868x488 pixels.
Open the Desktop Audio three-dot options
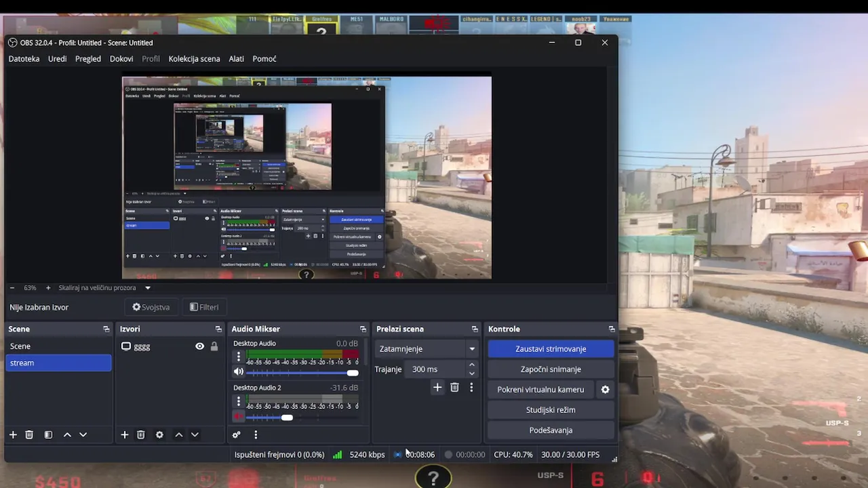[239, 357]
